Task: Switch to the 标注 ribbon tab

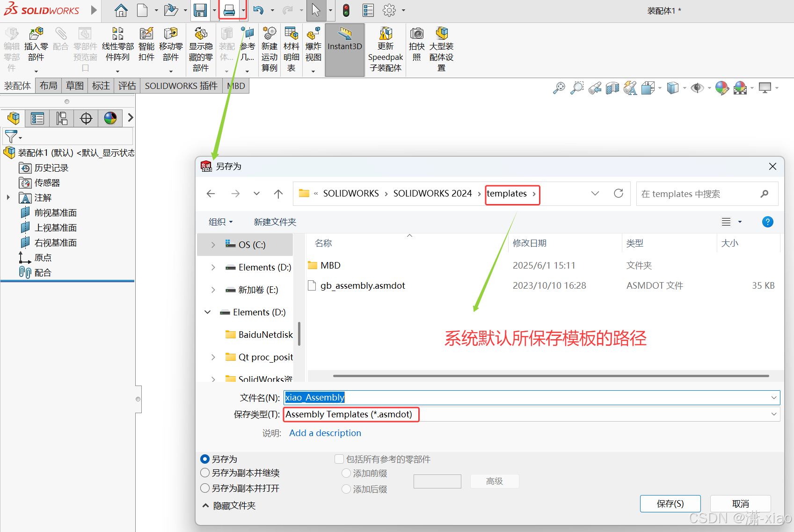Action: tap(101, 86)
